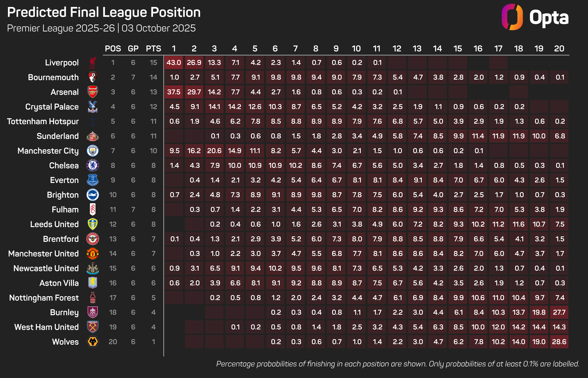Image resolution: width=588 pixels, height=378 pixels.
Task: Select the Wolves club logo
Action: 93,342
